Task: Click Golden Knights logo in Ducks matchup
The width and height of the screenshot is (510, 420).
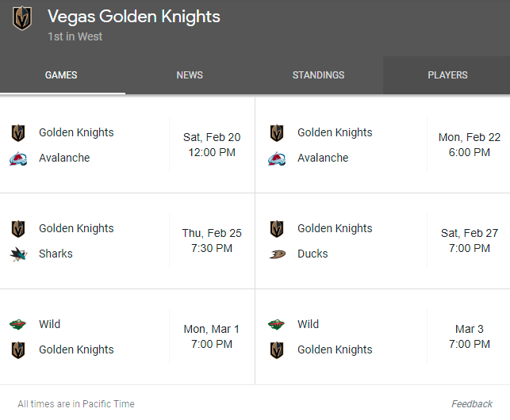Action: pyautogui.click(x=277, y=229)
